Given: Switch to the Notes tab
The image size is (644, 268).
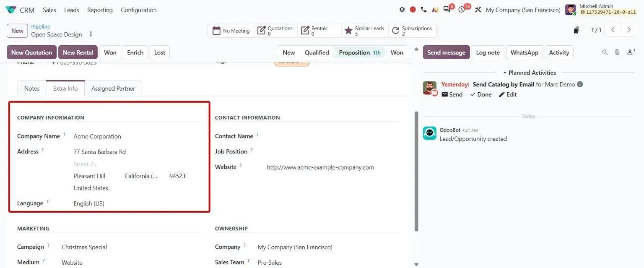Looking at the screenshot, I should tap(32, 88).
